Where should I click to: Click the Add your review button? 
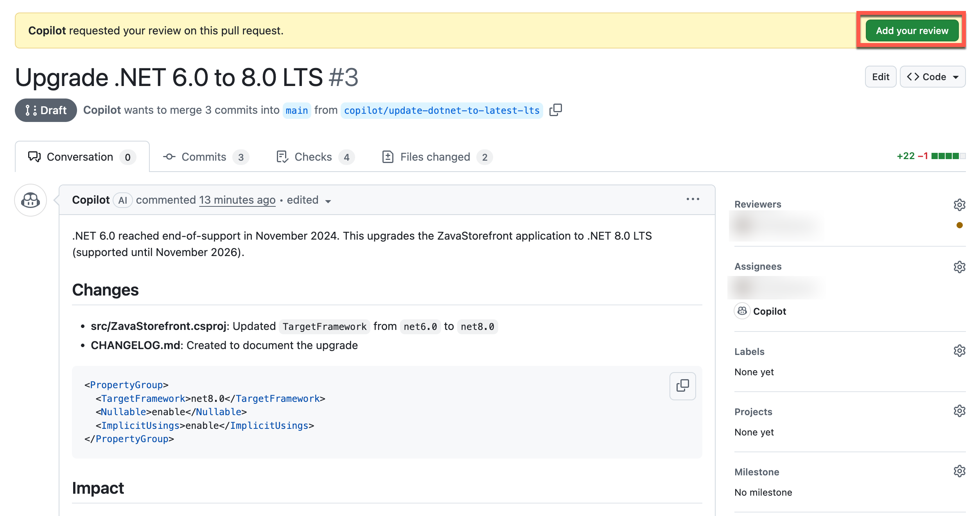(912, 30)
